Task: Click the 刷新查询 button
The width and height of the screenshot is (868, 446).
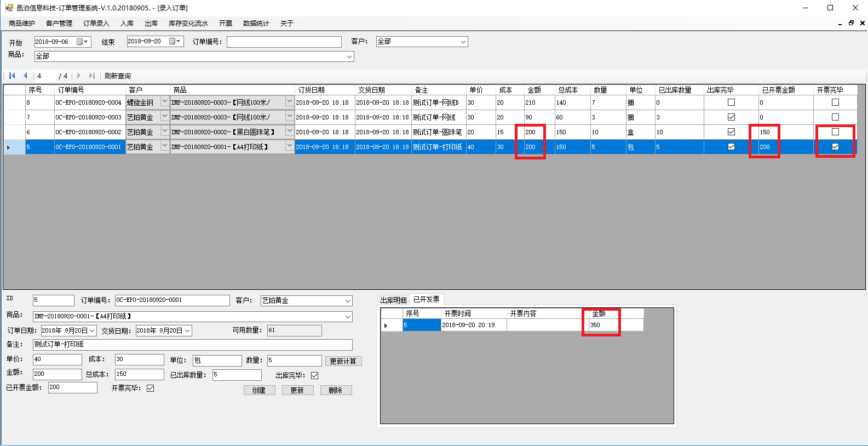Action: [118, 76]
